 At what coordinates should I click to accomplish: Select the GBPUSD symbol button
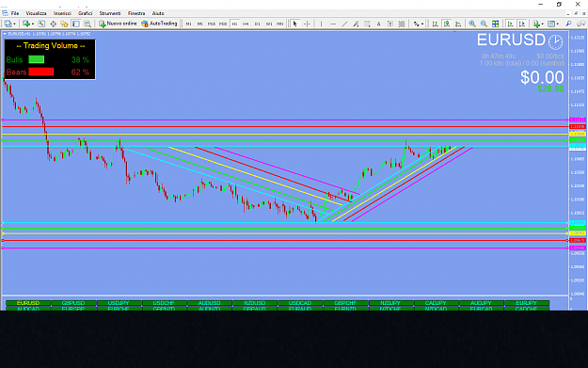point(73,303)
